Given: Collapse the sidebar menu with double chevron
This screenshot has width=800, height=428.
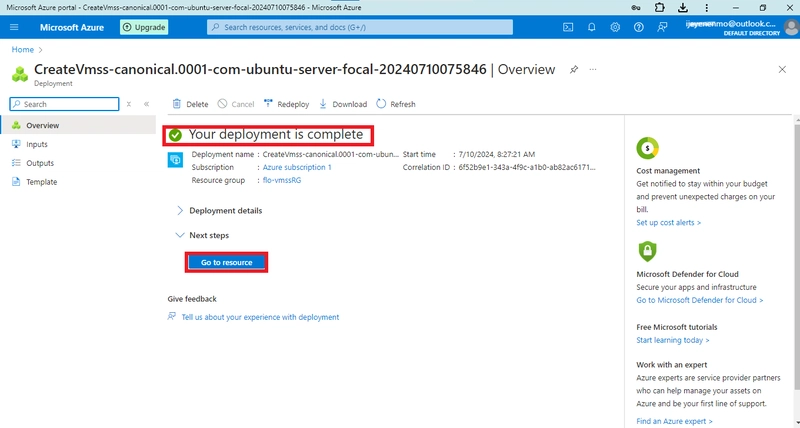Looking at the screenshot, I should pyautogui.click(x=146, y=104).
